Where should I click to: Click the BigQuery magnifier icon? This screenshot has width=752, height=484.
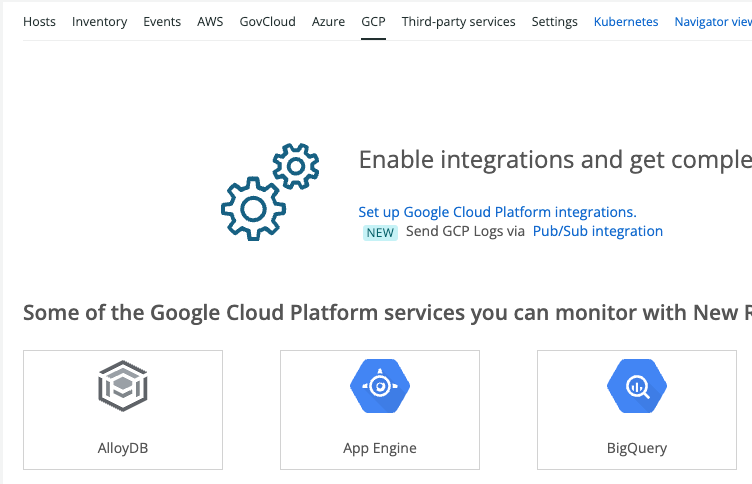point(636,386)
